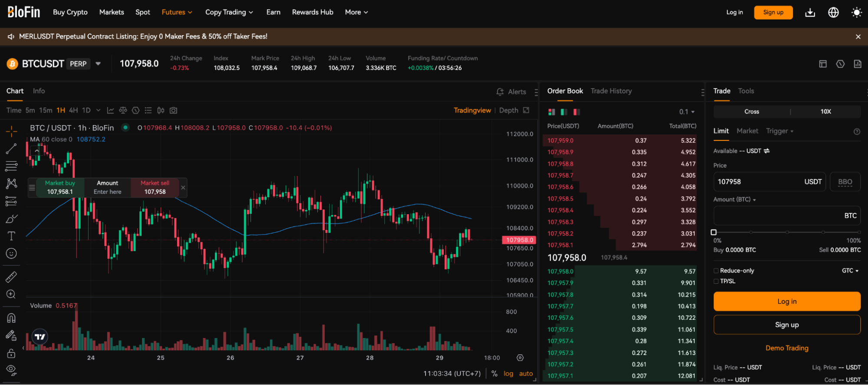Viewport: 868px width, 385px height.
Task: Toggle lock all drawing tools
Action: pyautogui.click(x=11, y=353)
